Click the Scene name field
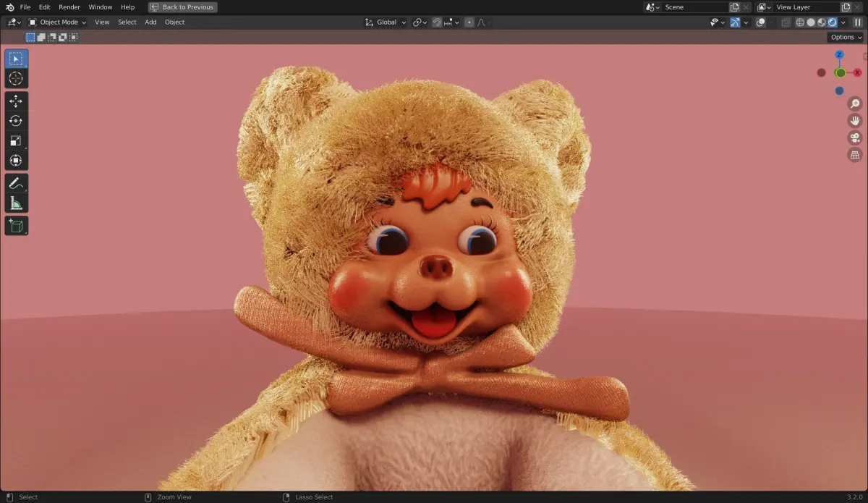The height and width of the screenshot is (503, 868). (x=694, y=7)
